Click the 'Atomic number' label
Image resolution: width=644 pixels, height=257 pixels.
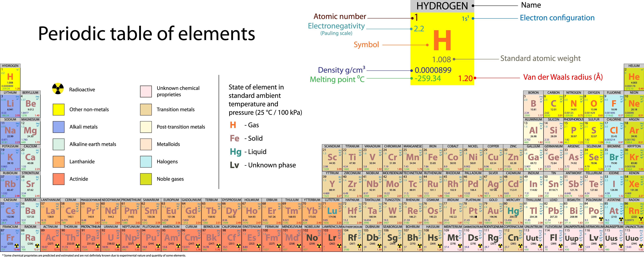(340, 17)
